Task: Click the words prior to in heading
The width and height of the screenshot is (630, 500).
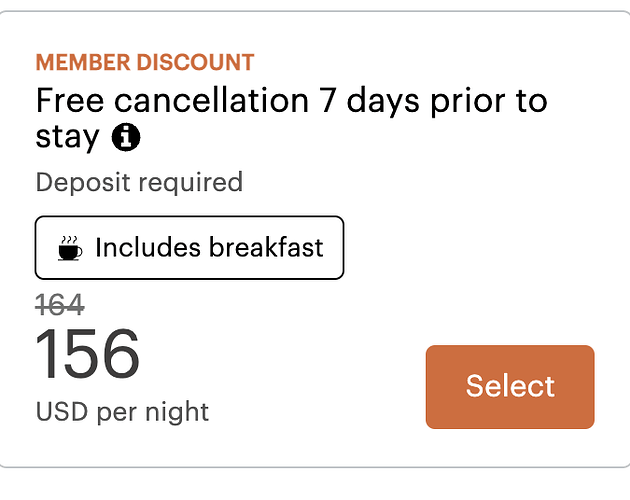Action: click(x=489, y=101)
